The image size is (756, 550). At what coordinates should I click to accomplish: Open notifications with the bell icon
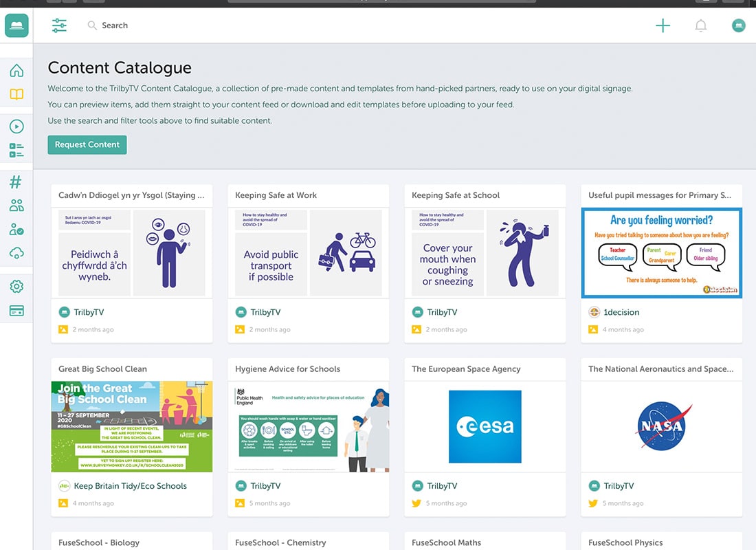click(700, 25)
